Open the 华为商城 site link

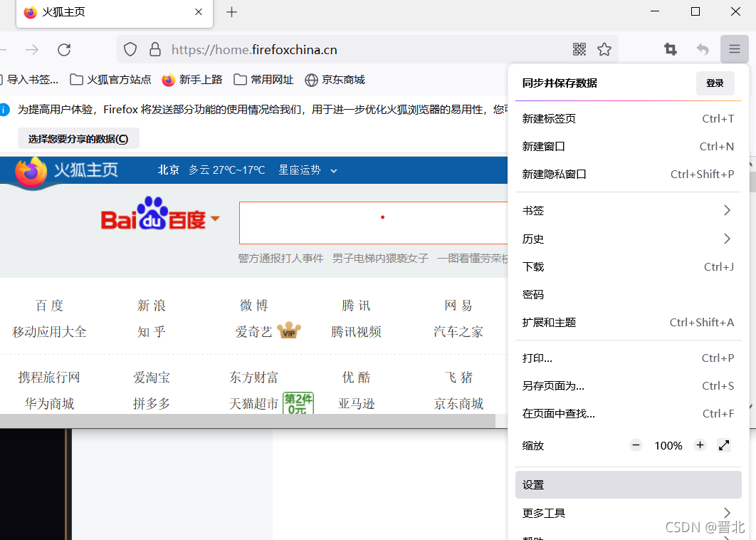pyautogui.click(x=49, y=403)
